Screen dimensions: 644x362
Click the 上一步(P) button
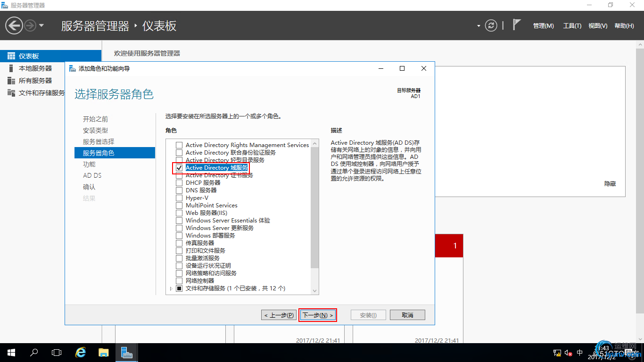(279, 315)
